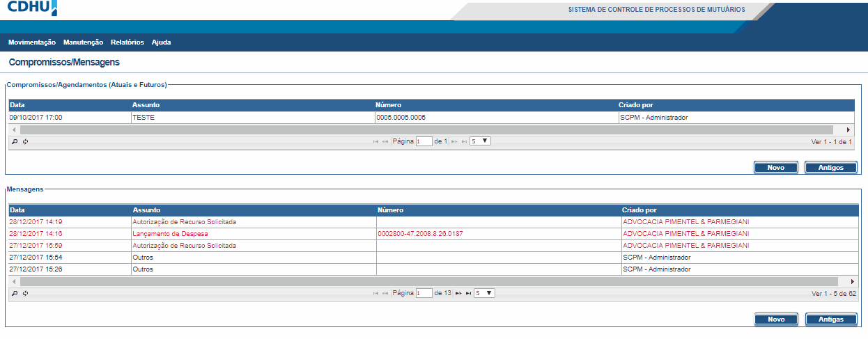Screen dimensions: 868x339
Task: Click horizontal scrollbar of Compromissos grid
Action: pyautogui.click(x=426, y=129)
